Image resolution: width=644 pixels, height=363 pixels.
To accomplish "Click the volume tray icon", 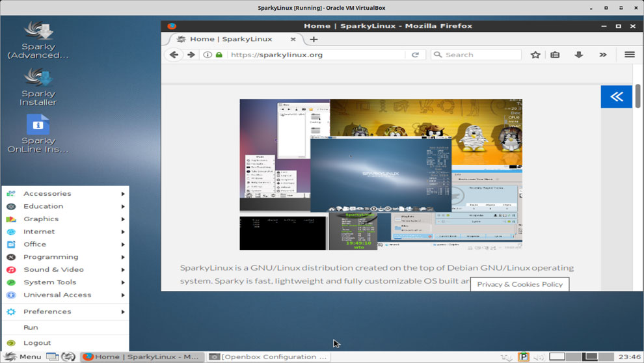I will [539, 357].
